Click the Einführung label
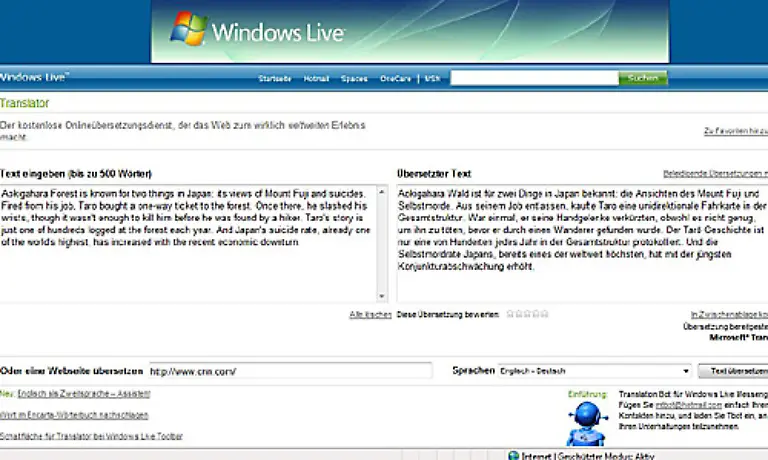 tap(587, 394)
